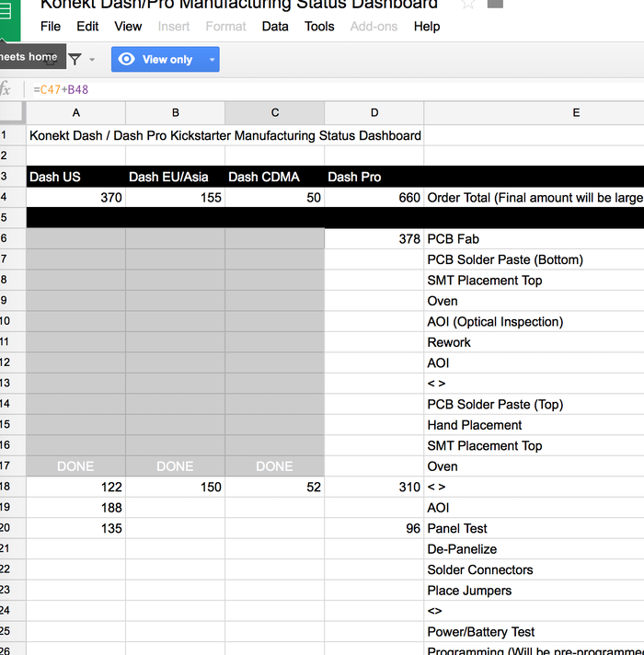Click the grayed-out Insert menu
This screenshot has height=655, width=644.
(174, 27)
